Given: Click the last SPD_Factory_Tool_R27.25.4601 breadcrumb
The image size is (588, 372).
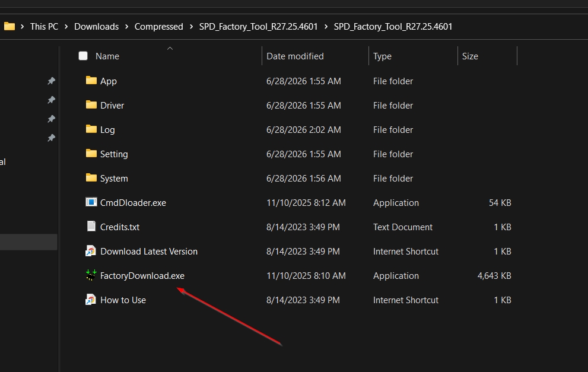Looking at the screenshot, I should [393, 27].
